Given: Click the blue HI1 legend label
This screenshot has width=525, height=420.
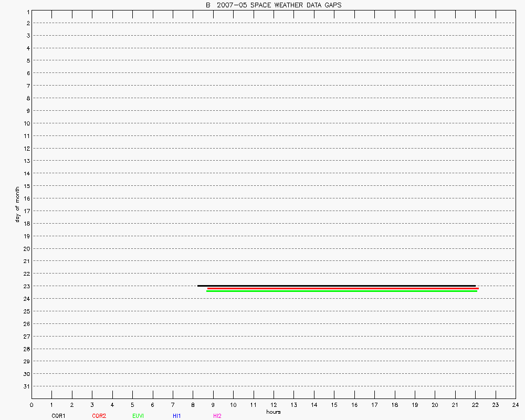Looking at the screenshot, I should pyautogui.click(x=177, y=416).
